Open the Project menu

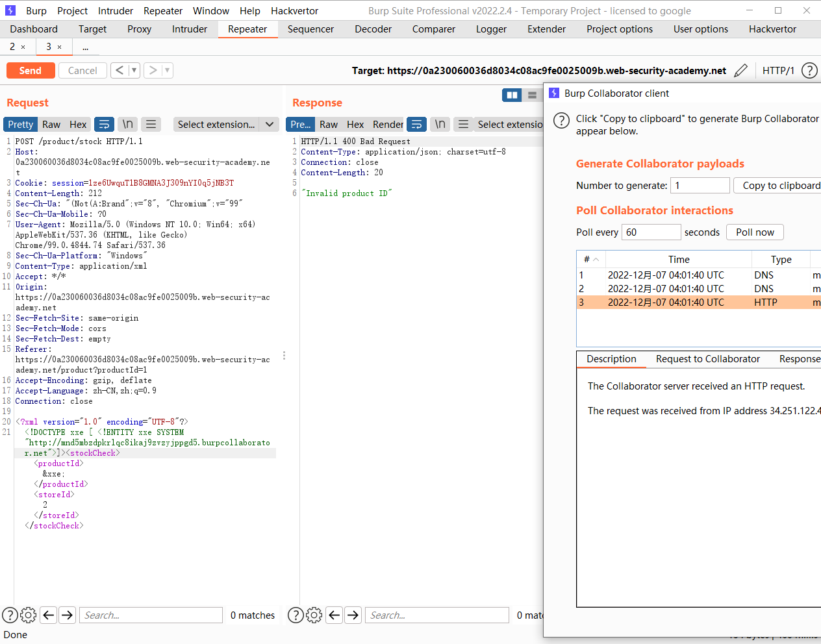click(72, 10)
